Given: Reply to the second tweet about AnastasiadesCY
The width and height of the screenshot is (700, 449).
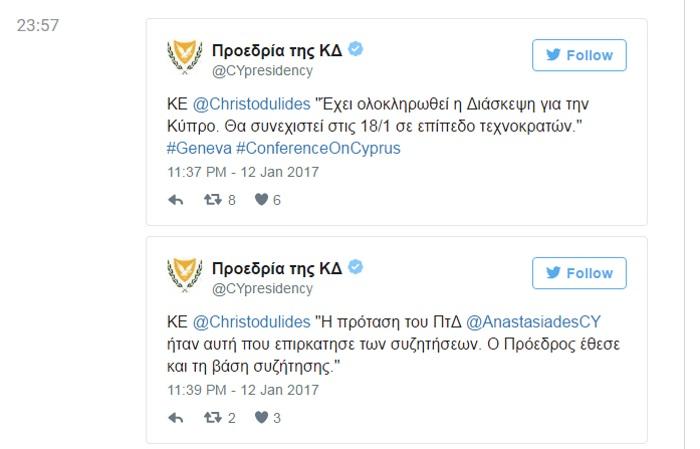Looking at the screenshot, I should (x=176, y=418).
